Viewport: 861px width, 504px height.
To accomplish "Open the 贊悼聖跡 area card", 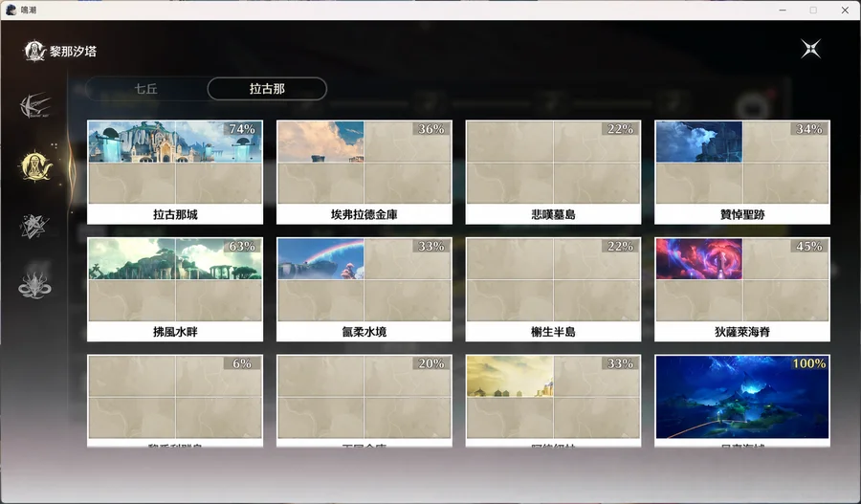I will (742, 172).
